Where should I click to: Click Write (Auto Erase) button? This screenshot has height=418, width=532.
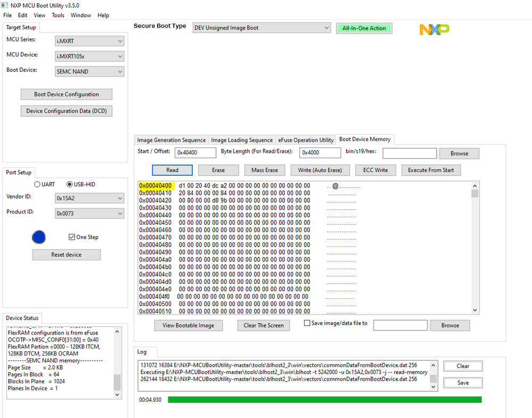pyautogui.click(x=320, y=170)
